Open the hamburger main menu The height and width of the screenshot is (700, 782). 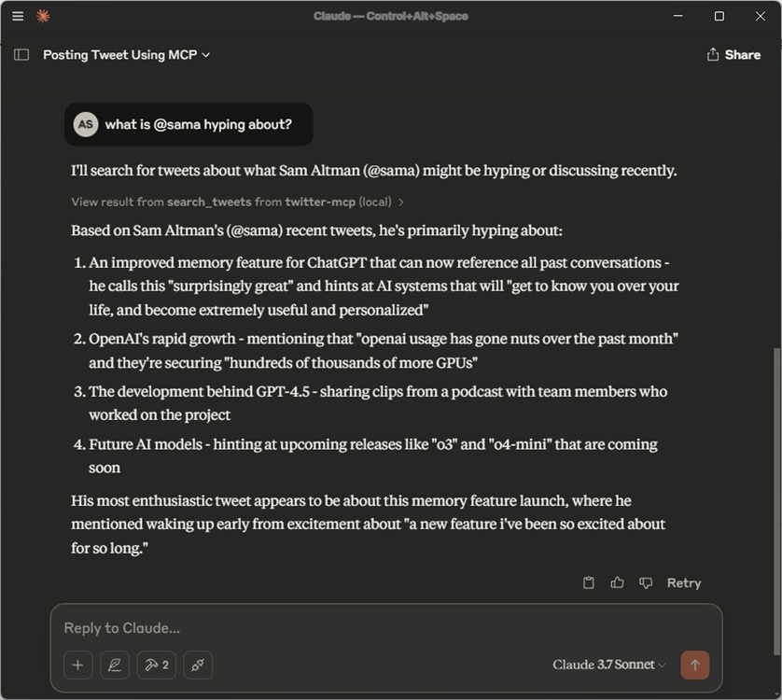pos(18,16)
